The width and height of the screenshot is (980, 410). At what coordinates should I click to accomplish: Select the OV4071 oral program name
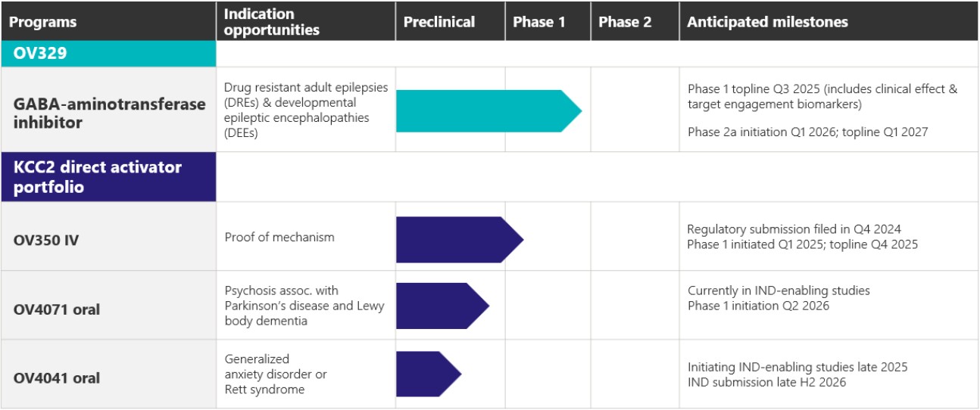(x=57, y=309)
